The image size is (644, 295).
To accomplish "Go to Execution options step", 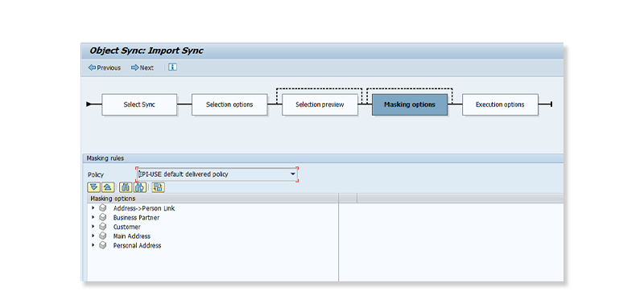I will point(500,104).
